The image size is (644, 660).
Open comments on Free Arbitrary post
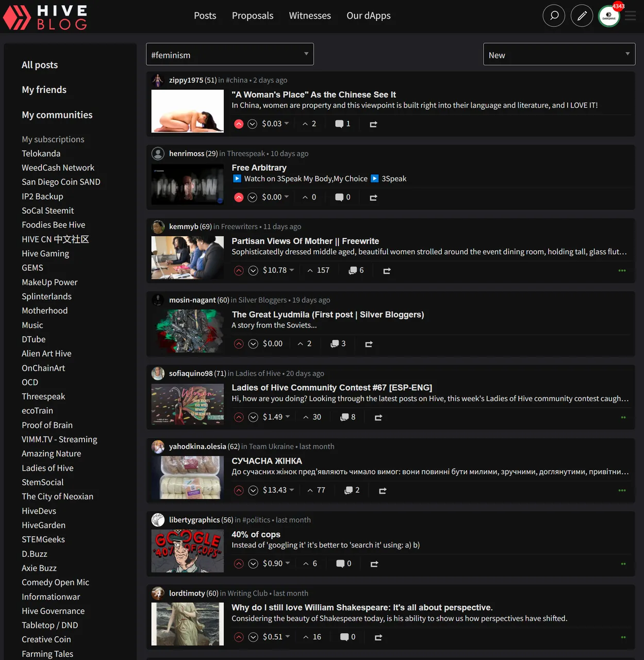[343, 197]
